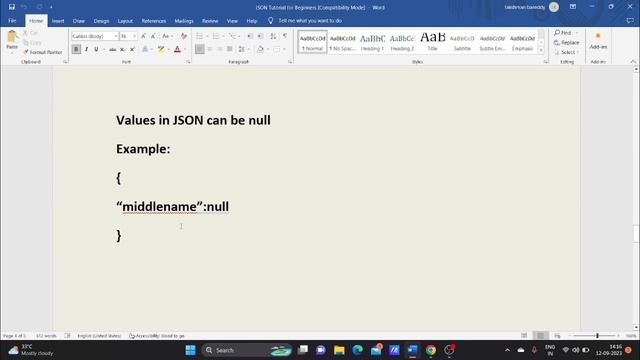The height and width of the screenshot is (360, 640).
Task: Apply paragraph shading paint bucket
Action: 260,49
